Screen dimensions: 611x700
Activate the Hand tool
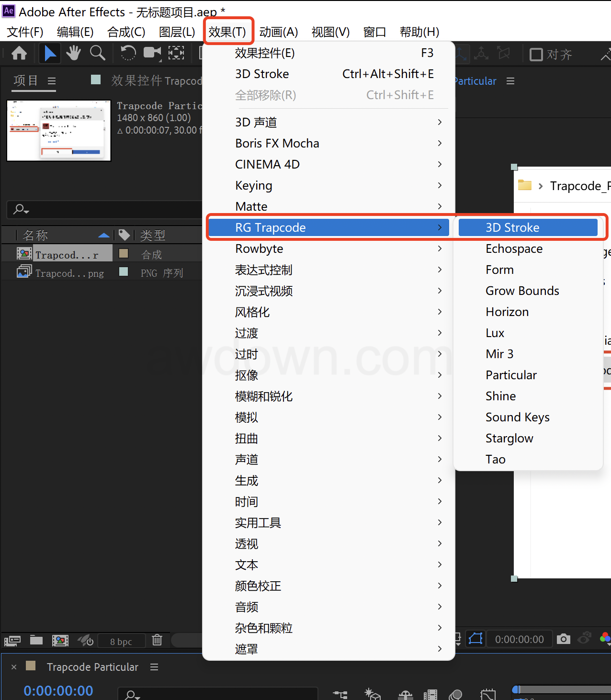click(73, 53)
